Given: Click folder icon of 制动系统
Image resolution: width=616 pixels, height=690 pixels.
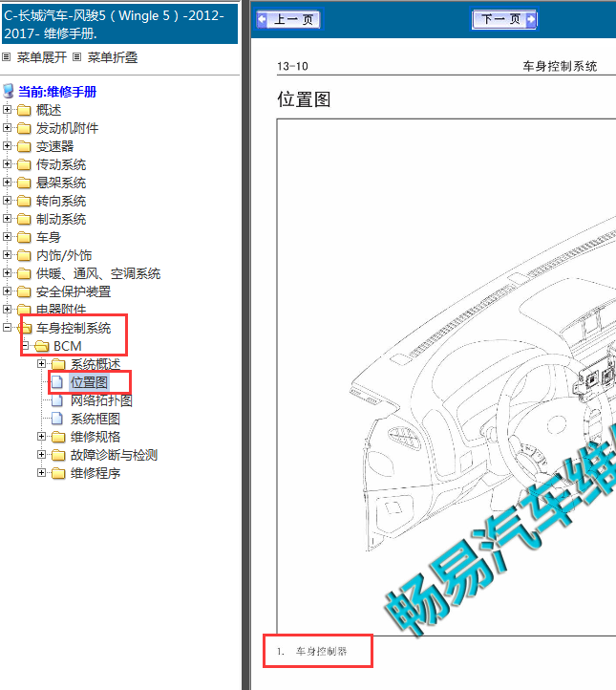Looking at the screenshot, I should 24,219.
